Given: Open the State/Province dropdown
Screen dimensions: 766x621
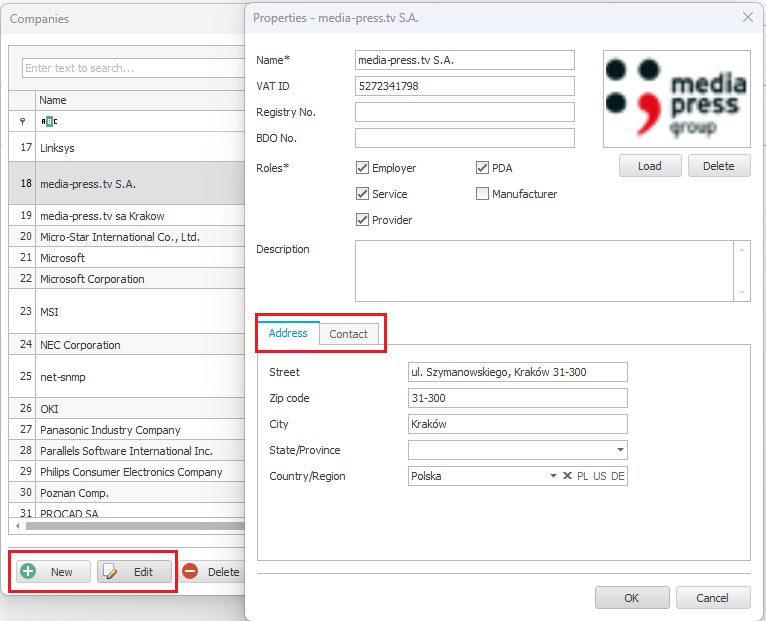Looking at the screenshot, I should [620, 450].
